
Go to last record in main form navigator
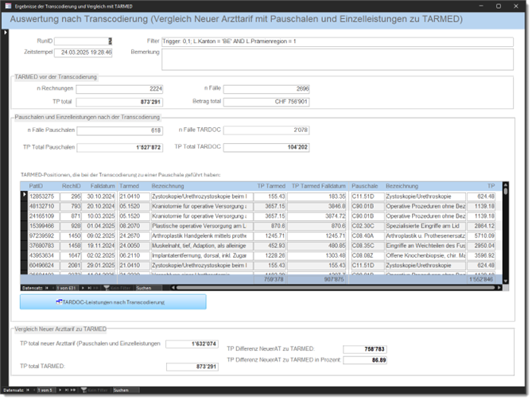point(67,390)
